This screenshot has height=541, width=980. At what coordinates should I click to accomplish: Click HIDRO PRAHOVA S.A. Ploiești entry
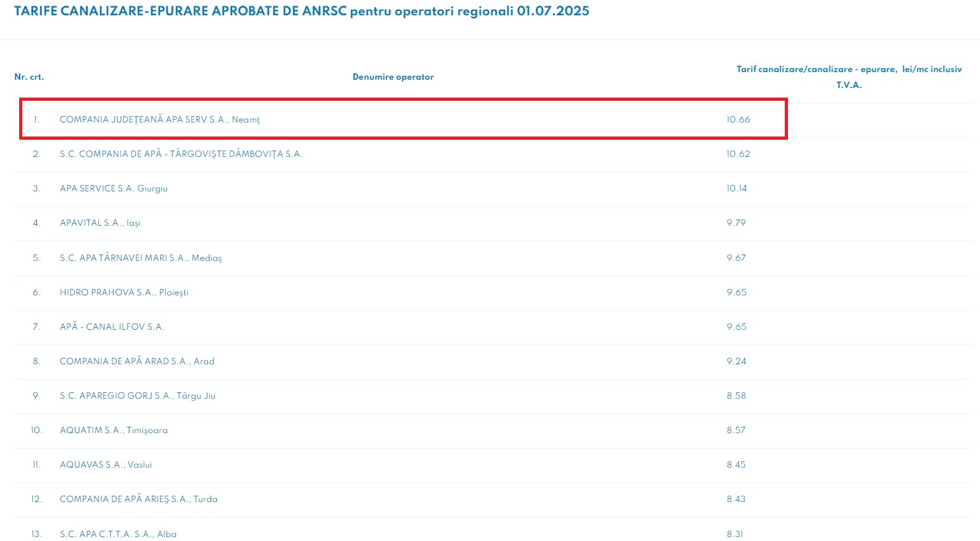(124, 293)
